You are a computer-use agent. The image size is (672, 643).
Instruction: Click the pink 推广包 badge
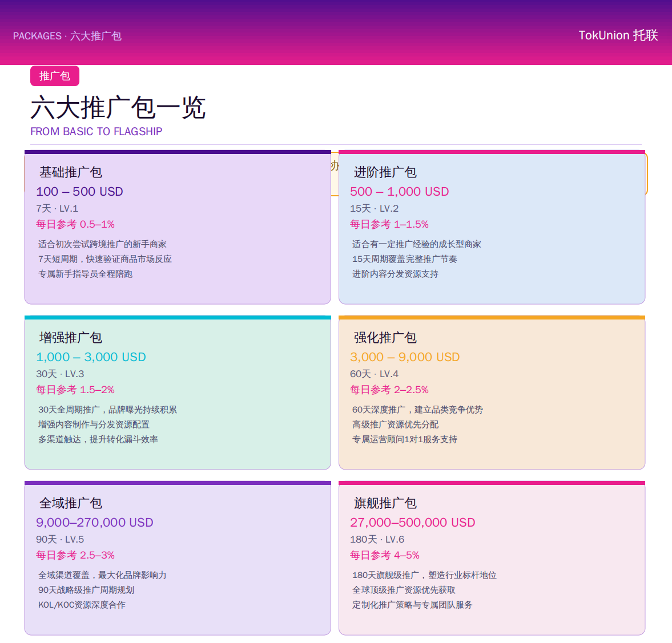click(x=54, y=76)
